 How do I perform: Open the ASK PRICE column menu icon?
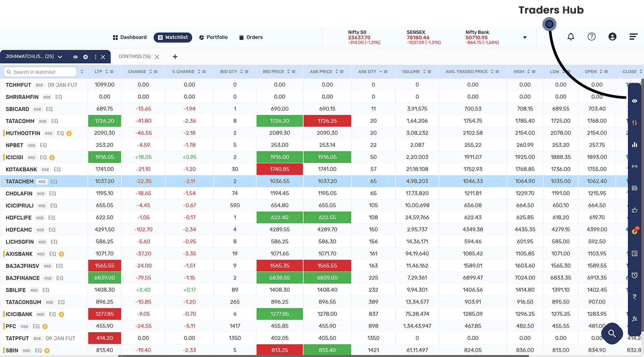tap(342, 72)
